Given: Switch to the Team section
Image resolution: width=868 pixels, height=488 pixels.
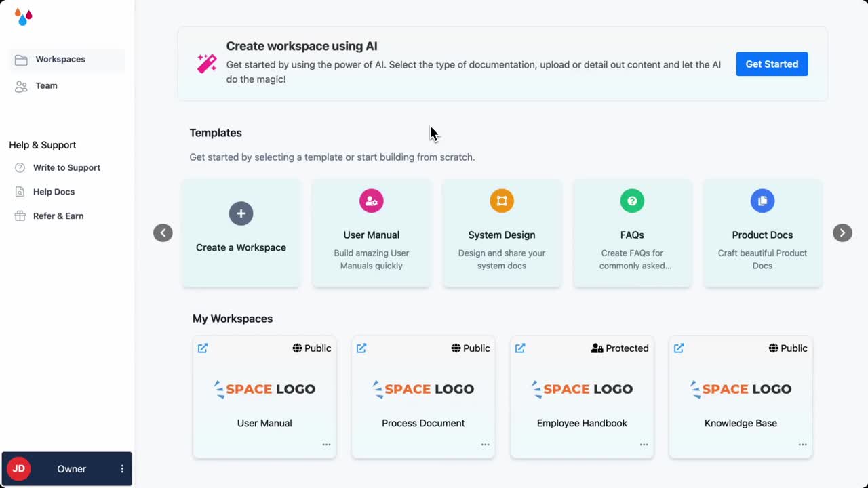Looking at the screenshot, I should pyautogui.click(x=46, y=85).
